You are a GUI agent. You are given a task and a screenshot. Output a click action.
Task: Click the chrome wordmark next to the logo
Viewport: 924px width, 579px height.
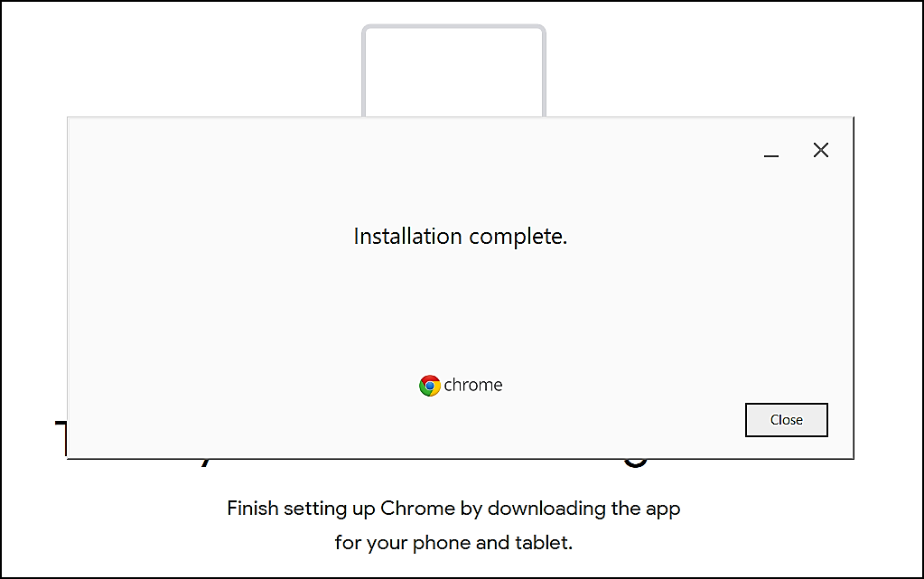(x=472, y=385)
